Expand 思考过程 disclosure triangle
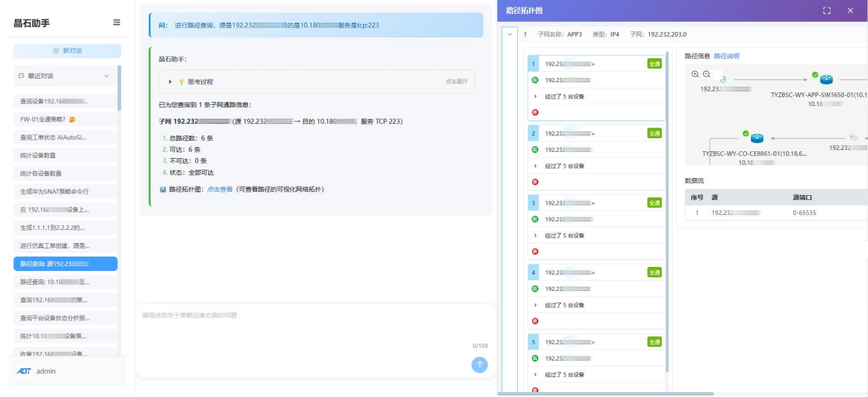The image size is (868, 397). 171,81
